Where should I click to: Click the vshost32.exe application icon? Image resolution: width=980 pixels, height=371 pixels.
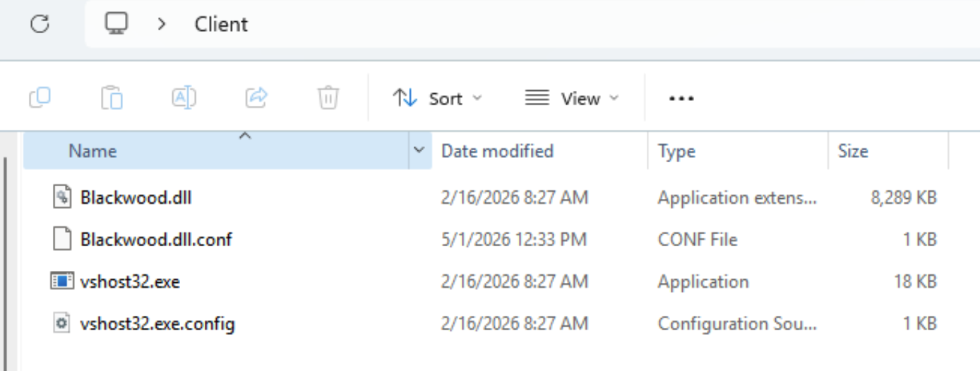point(62,281)
